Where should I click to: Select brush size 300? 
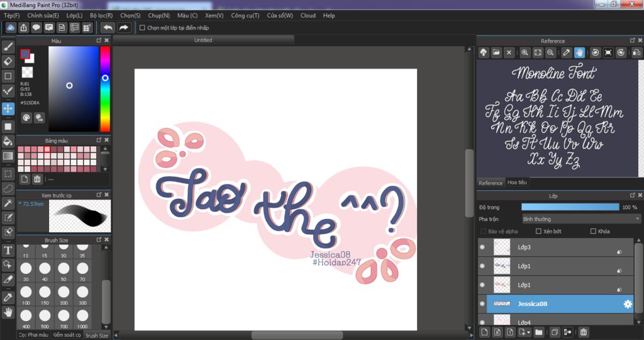click(x=82, y=295)
